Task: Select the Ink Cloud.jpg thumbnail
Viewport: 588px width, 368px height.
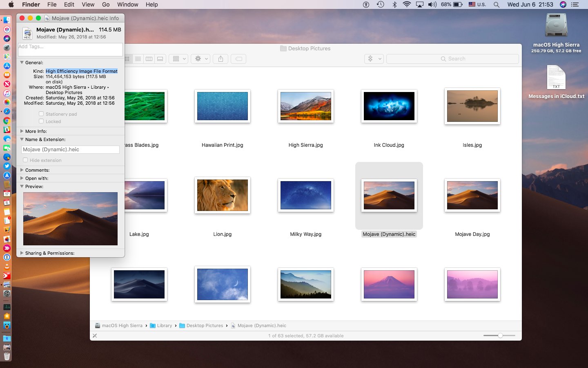Action: point(389,106)
